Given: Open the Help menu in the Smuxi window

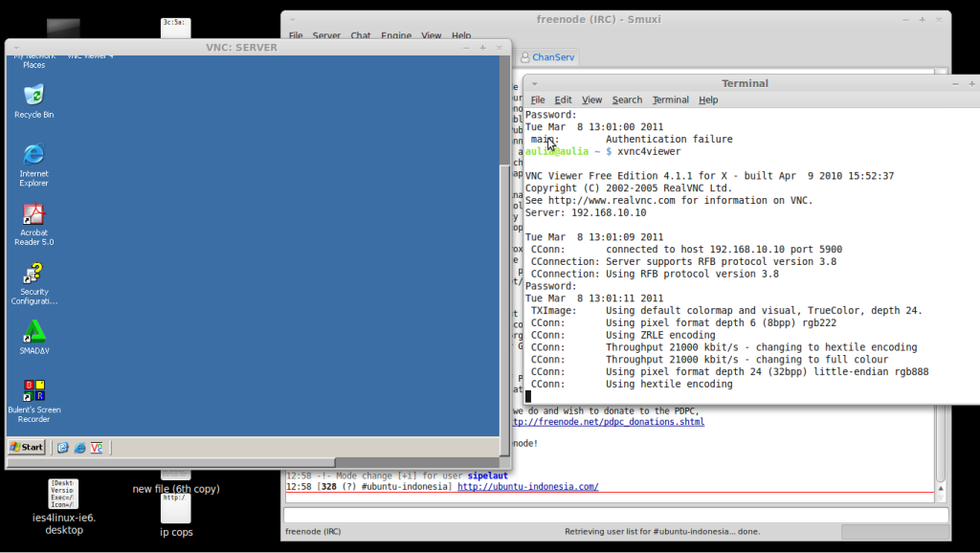Looking at the screenshot, I should coord(461,35).
